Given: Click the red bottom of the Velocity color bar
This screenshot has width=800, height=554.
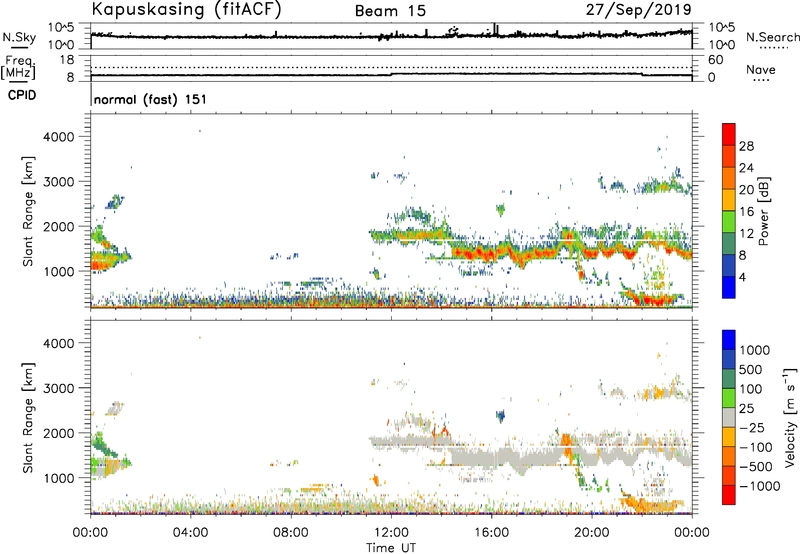Looking at the screenshot, I should tap(729, 495).
